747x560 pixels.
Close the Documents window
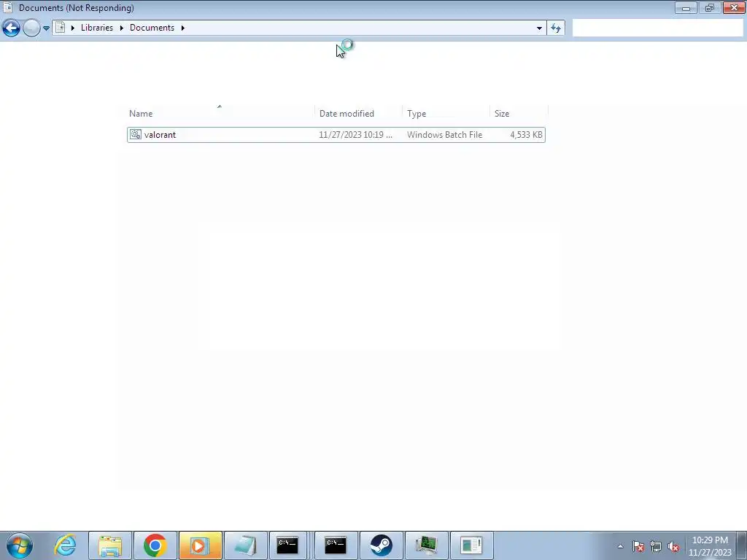click(x=734, y=7)
